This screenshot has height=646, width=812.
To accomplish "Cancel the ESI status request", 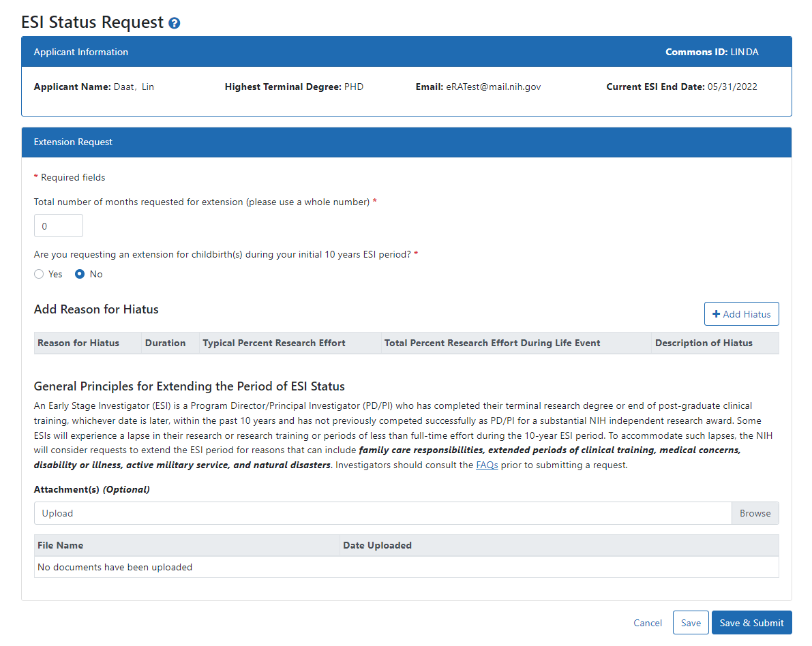I will point(647,623).
